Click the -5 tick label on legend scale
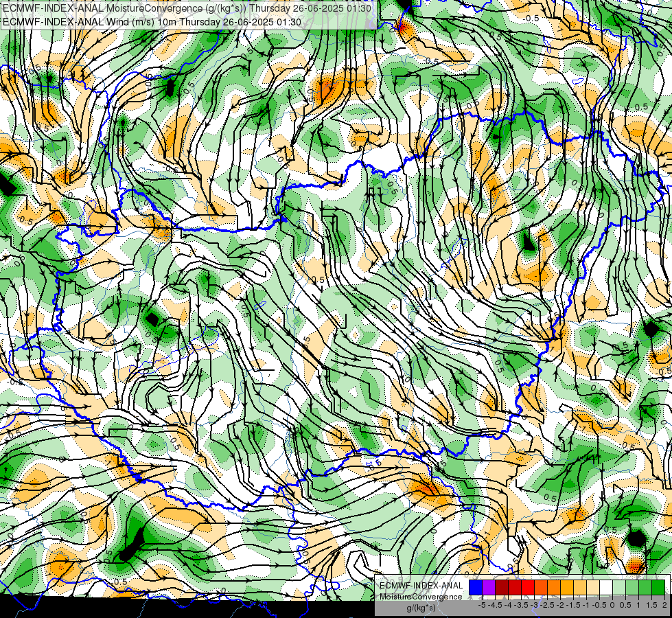Viewport: 672px width, 618px height. 482,605
